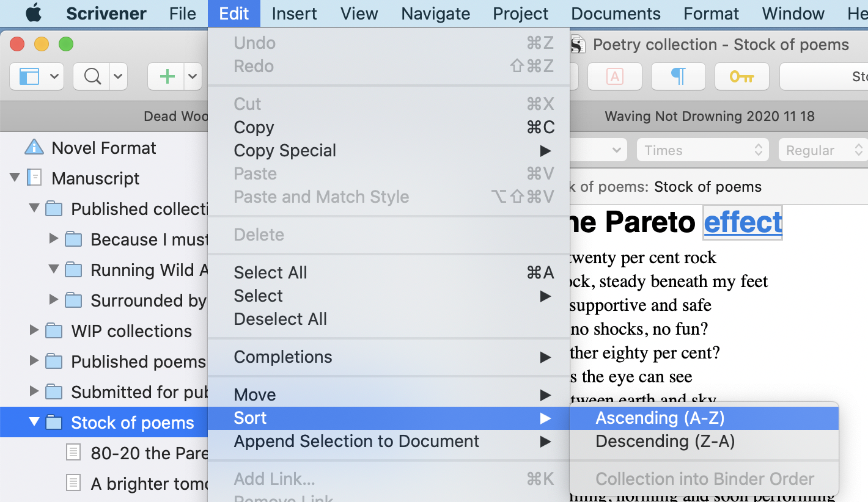This screenshot has height=502, width=868.
Task: Expand the Submitted for publication folder triangle
Action: tap(34, 391)
